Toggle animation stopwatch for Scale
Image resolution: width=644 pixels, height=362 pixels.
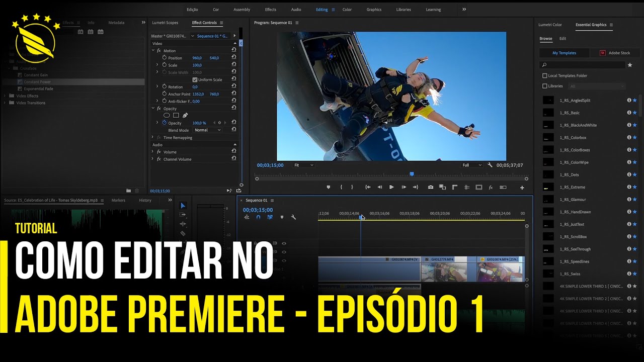tap(164, 65)
